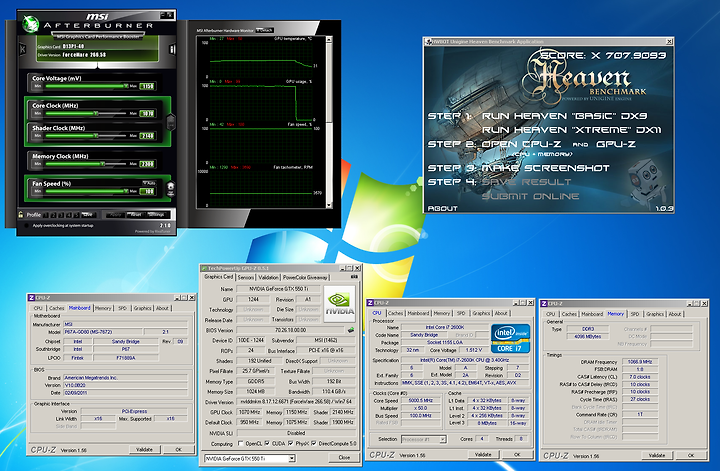Toggle the core/shader clock link button
The width and height of the screenshot is (720, 471).
tap(170, 121)
